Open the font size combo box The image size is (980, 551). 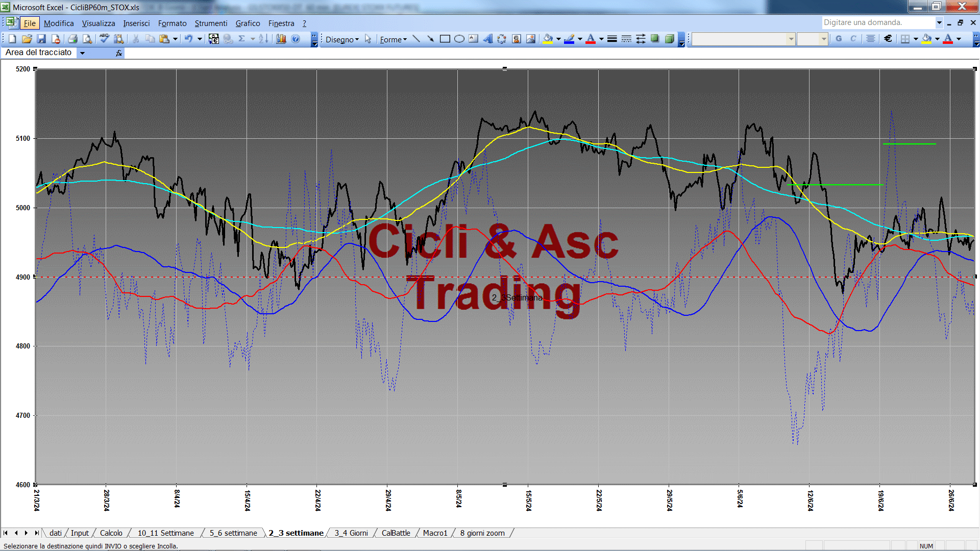[x=812, y=39]
